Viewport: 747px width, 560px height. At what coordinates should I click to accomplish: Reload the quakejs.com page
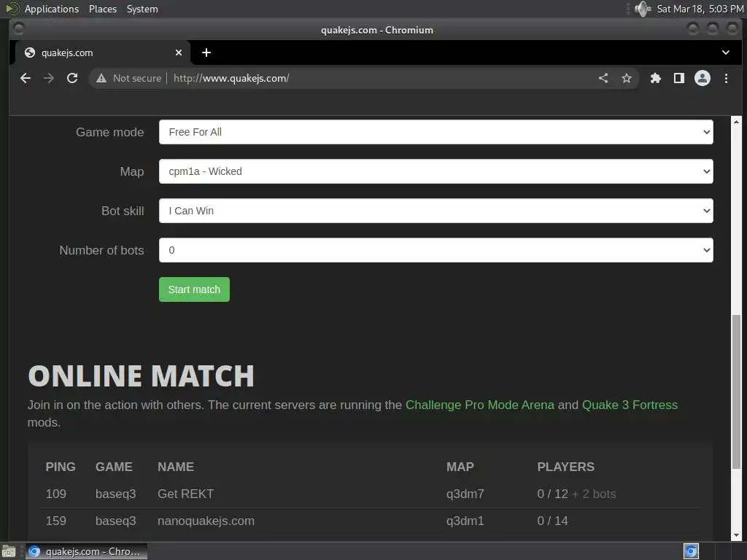pos(72,78)
